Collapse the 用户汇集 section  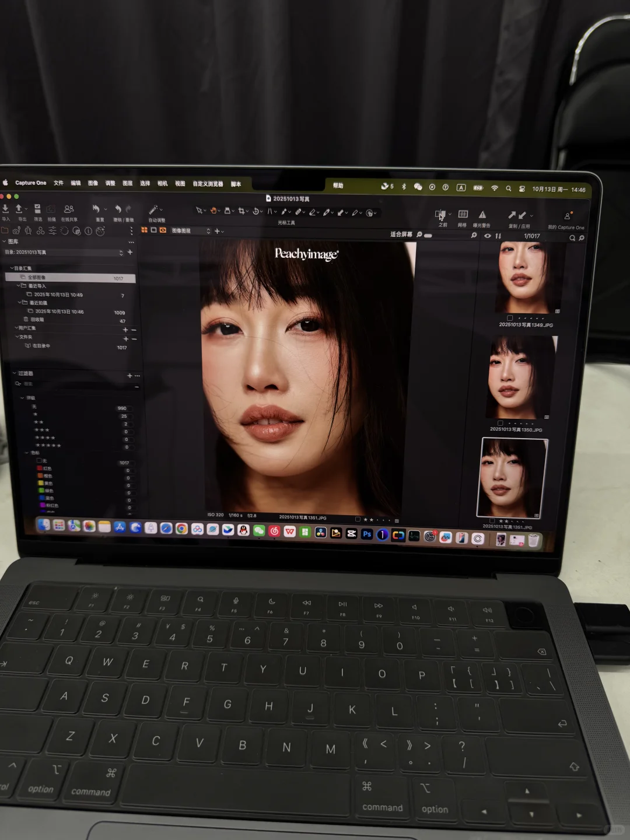pos(16,328)
